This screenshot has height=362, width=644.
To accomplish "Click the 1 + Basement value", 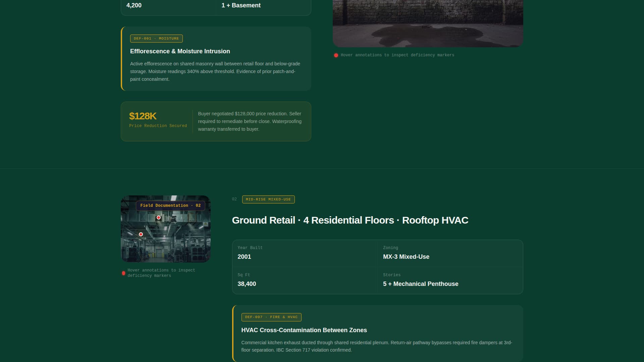I will click(241, 5).
